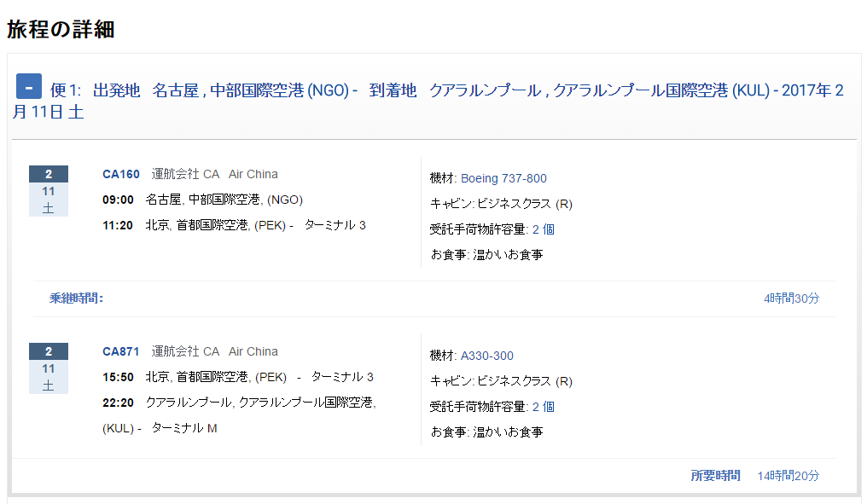
Task: Click the 旅程の詳細 heading
Action: point(61,29)
